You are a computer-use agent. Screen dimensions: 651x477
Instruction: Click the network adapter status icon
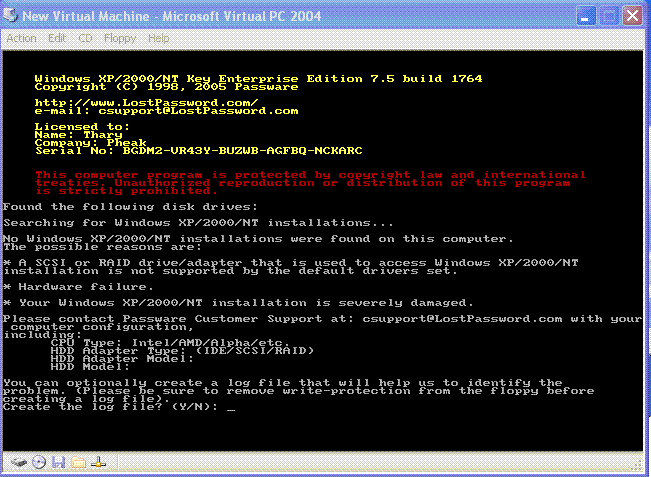click(98, 462)
